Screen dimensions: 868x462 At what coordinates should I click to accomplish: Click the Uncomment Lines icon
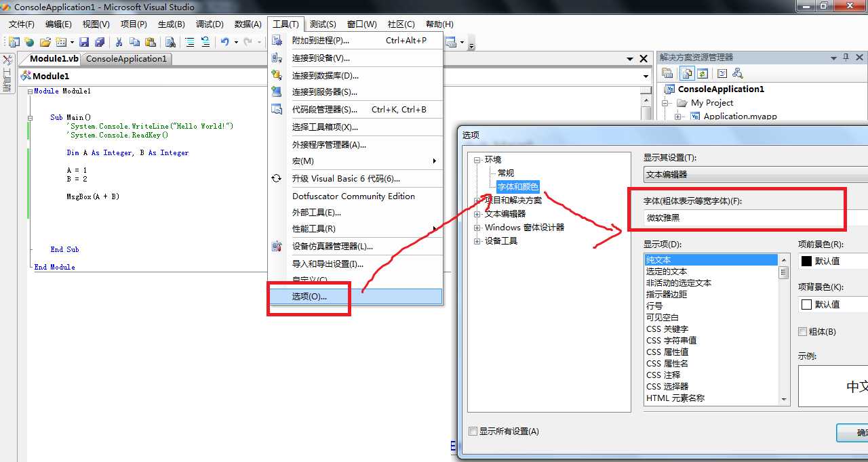[205, 42]
